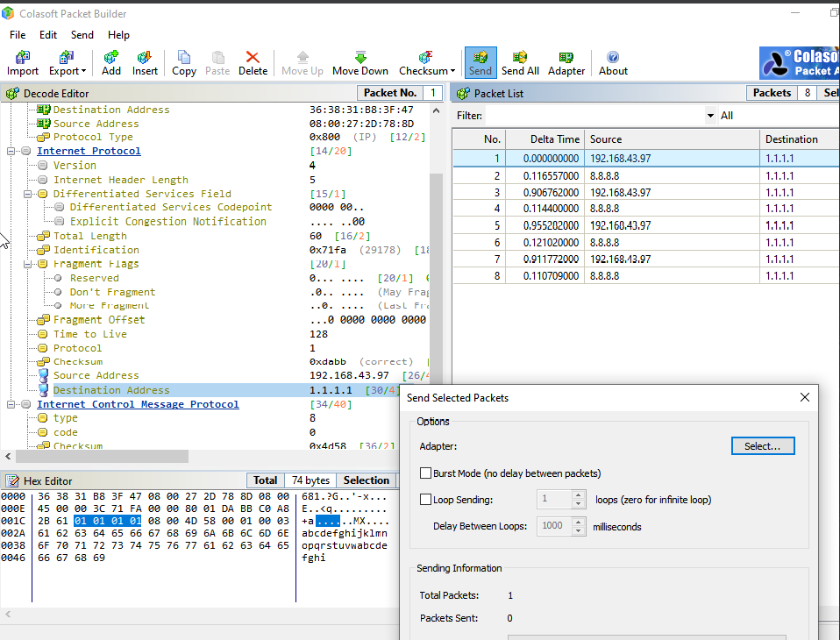840x640 pixels.
Task: Click the Packet List panel icon
Action: (463, 94)
